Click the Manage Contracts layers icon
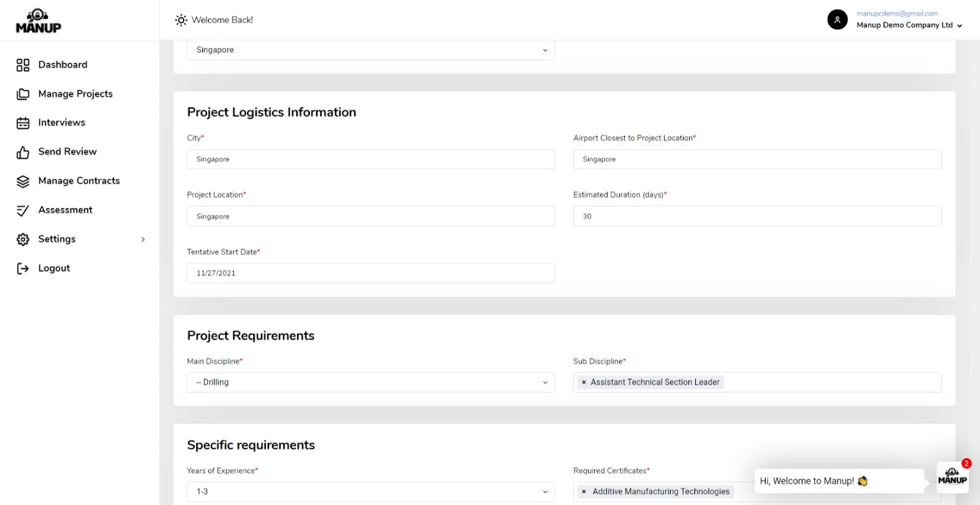The height and width of the screenshot is (505, 980). [23, 181]
